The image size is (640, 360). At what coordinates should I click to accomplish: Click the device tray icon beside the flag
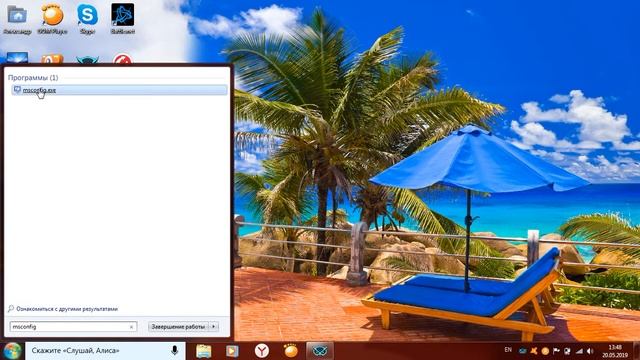567,351
